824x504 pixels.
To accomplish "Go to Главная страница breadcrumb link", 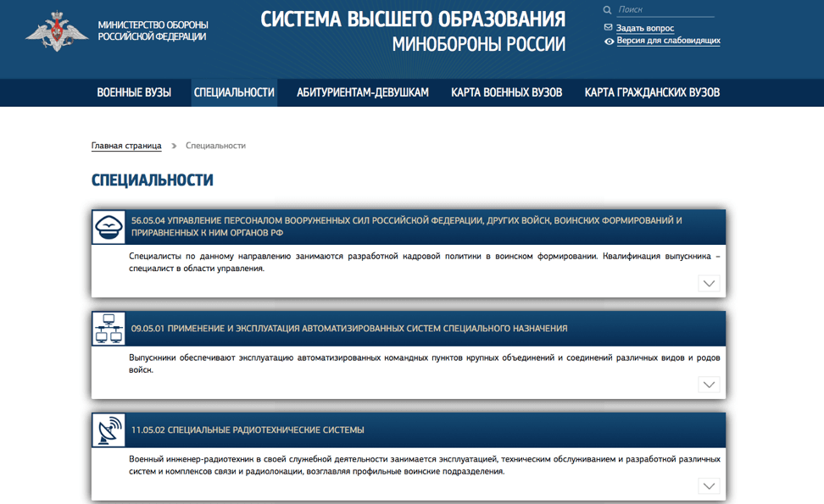I will tap(126, 146).
